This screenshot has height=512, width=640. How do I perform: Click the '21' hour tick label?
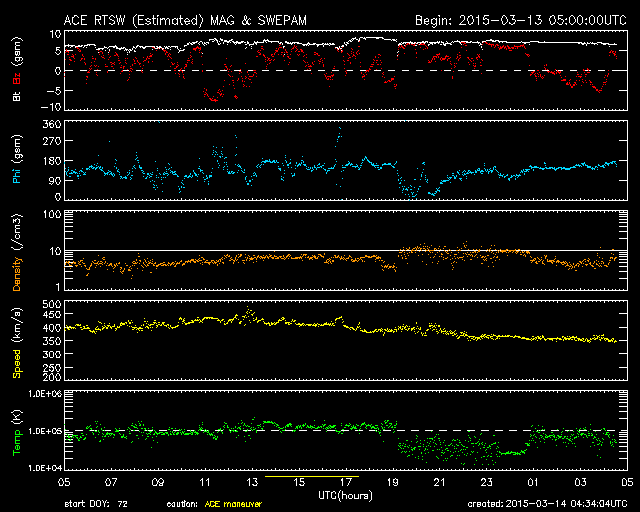439,482
